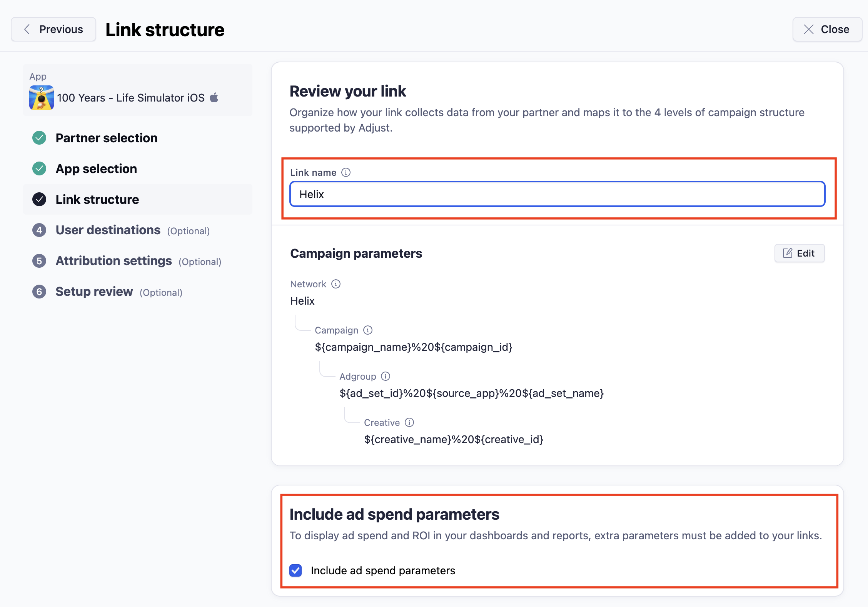Screen dimensions: 868x607
Task: Click step 5 number badge
Action: pyautogui.click(x=39, y=261)
